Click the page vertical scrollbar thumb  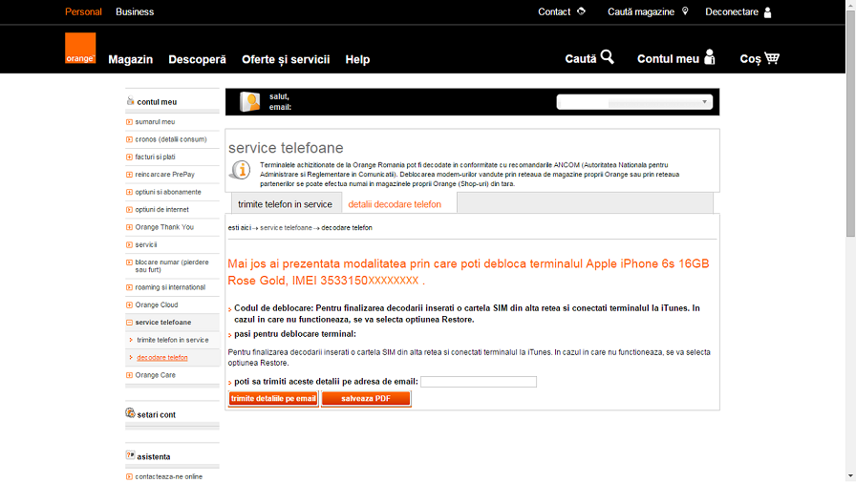pyautogui.click(x=850, y=123)
